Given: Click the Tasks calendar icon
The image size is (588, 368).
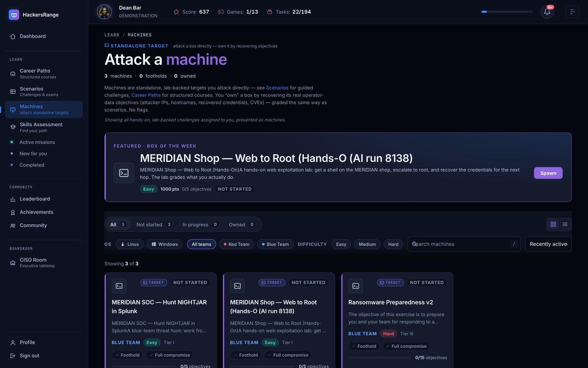Looking at the screenshot, I should coord(269,12).
